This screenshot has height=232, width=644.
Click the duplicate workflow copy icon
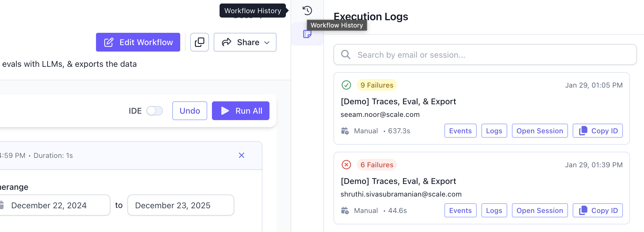click(200, 42)
